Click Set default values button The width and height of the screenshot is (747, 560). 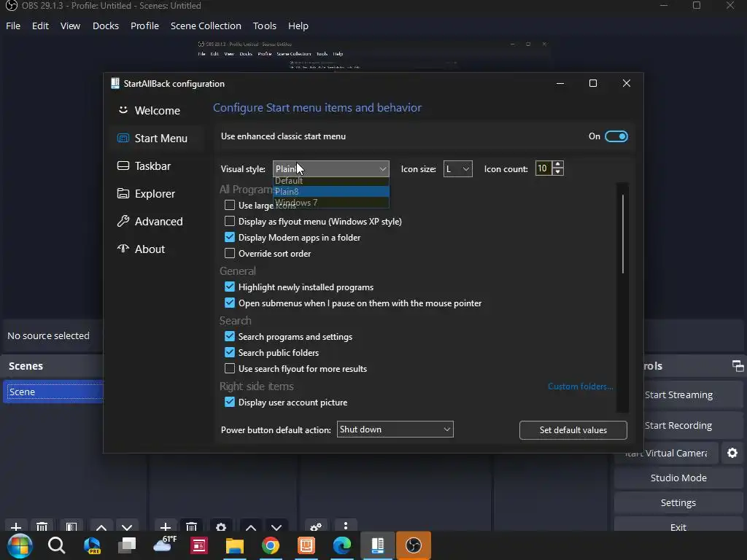[573, 430]
